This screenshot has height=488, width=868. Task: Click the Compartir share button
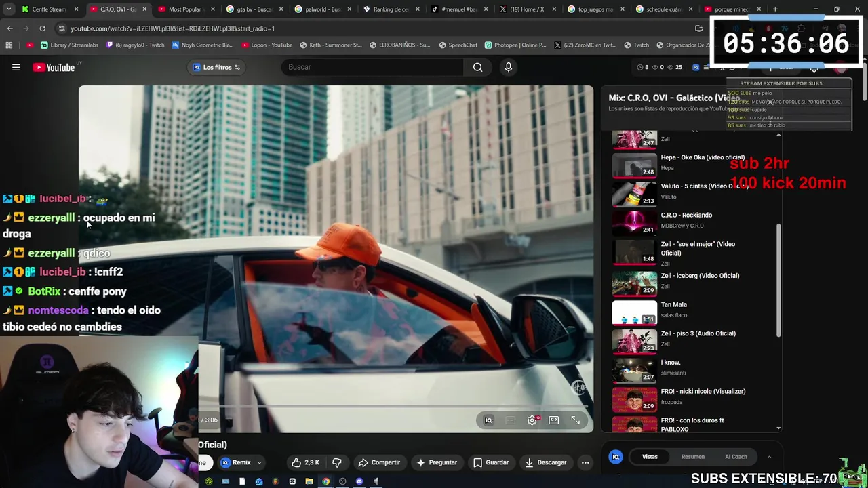point(379,462)
